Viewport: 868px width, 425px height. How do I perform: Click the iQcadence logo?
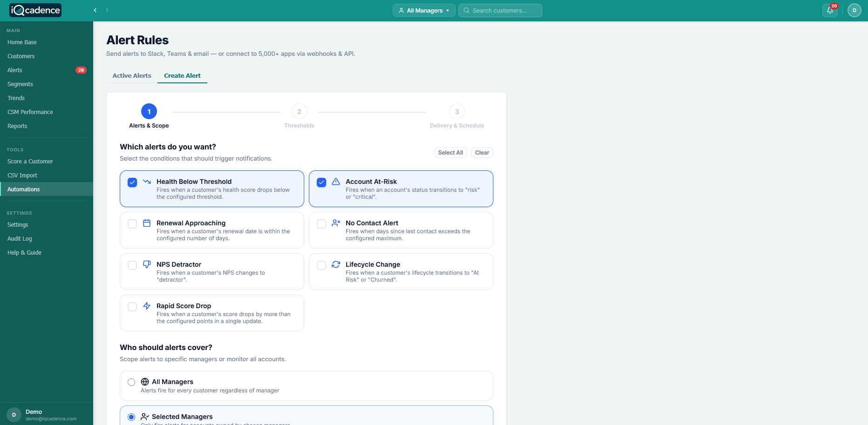[x=35, y=10]
